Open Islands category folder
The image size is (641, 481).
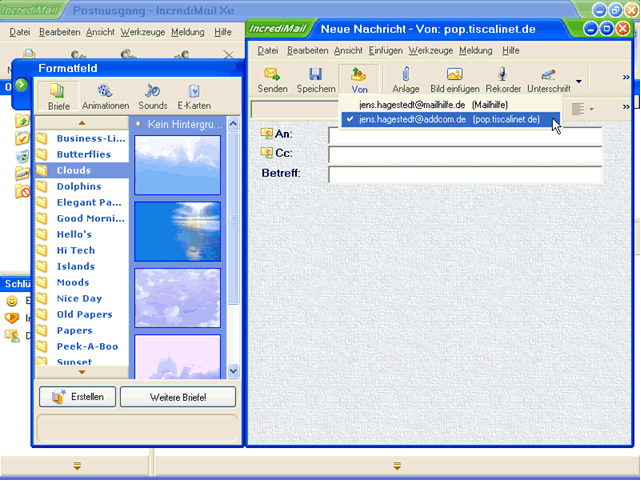pos(82,266)
